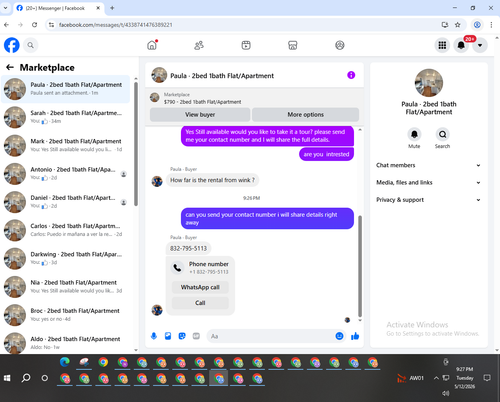Click View buyer button
The image size is (500, 402).
click(200, 114)
